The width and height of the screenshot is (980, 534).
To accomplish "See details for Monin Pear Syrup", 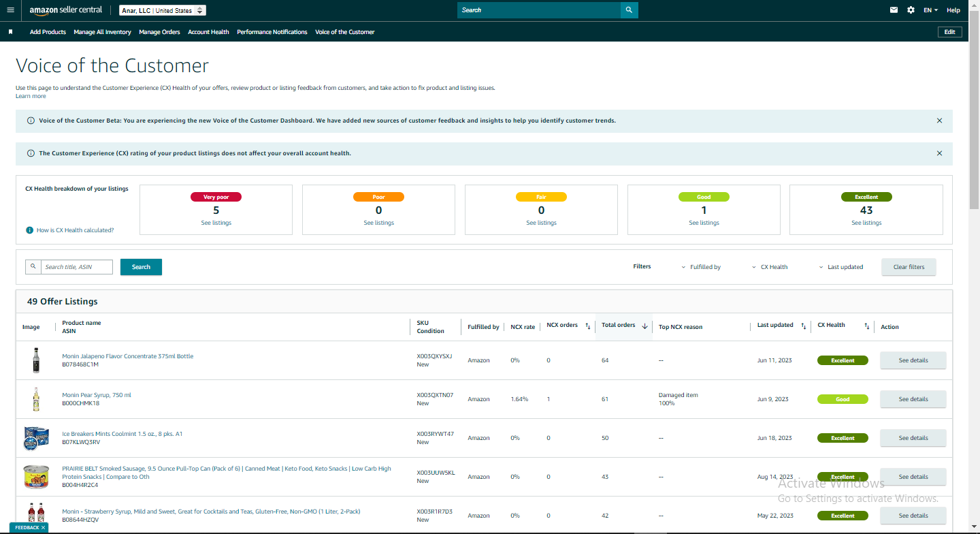I will click(913, 399).
